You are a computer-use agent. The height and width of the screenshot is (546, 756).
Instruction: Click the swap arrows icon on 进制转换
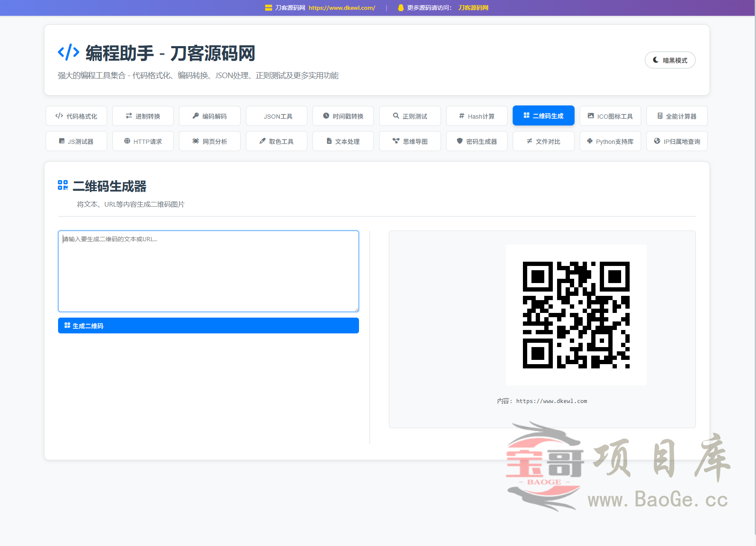(x=129, y=116)
